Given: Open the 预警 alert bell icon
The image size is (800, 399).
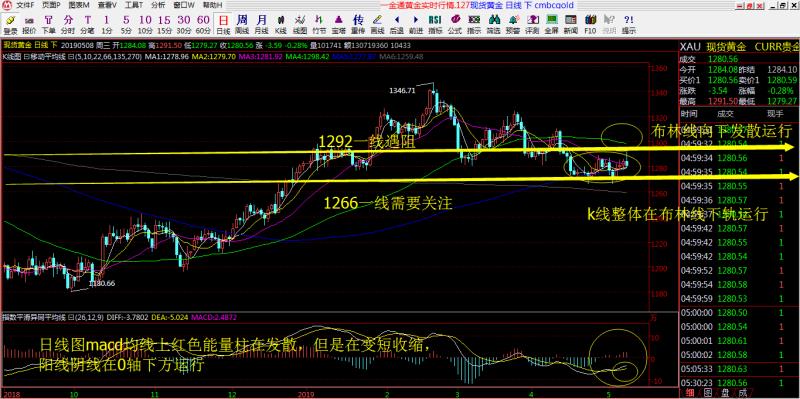Looking at the screenshot, I should [513, 24].
